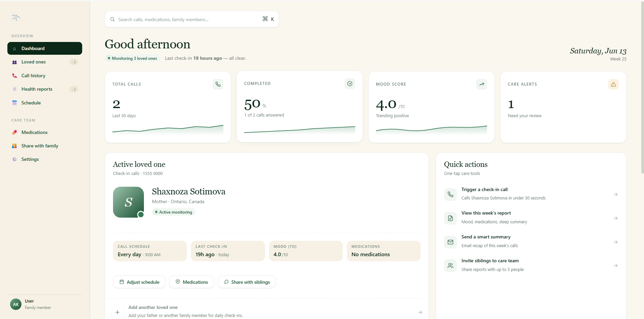Open Share with family page
The height and width of the screenshot is (319, 644).
point(45,146)
